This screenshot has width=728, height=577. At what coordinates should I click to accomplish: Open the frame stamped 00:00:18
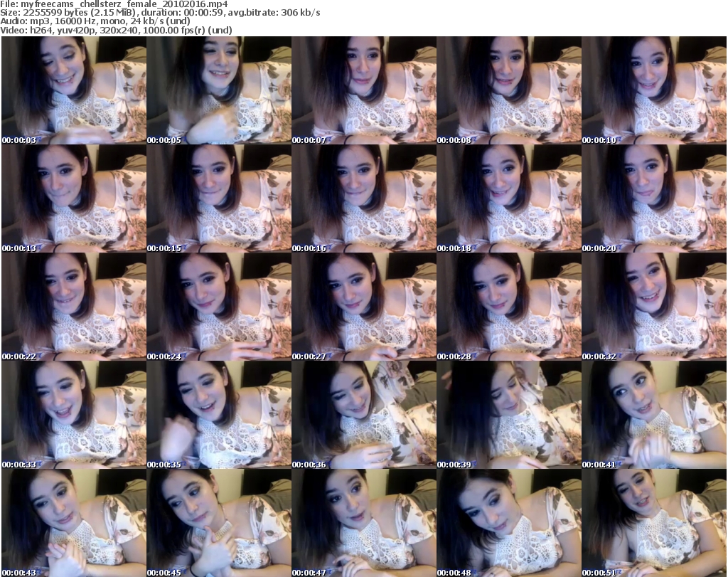(509, 198)
